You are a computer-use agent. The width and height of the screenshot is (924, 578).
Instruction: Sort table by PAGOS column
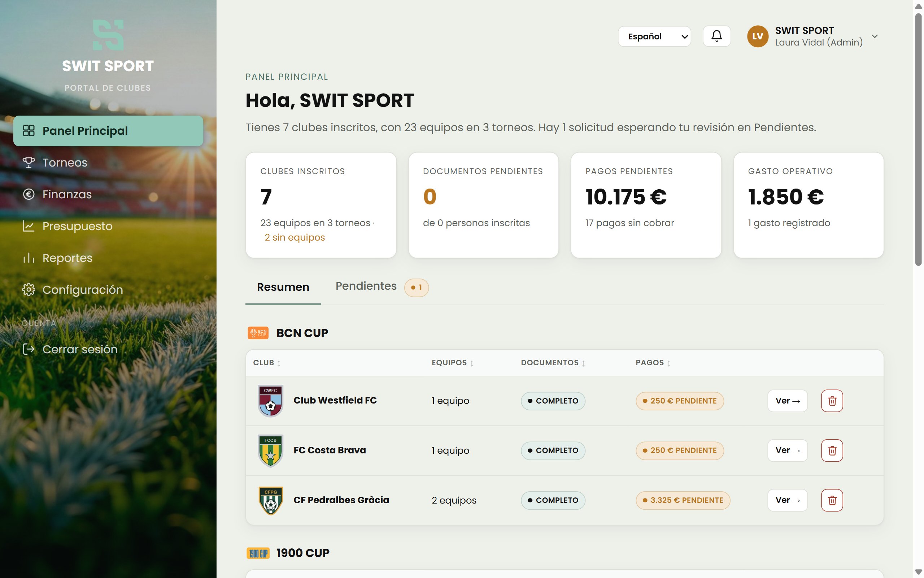pos(653,362)
